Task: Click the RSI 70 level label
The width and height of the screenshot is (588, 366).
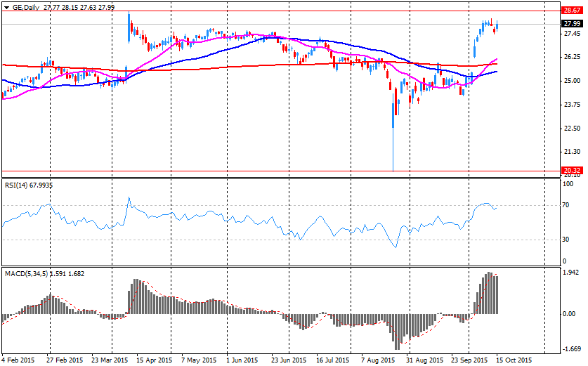Action: (x=566, y=205)
